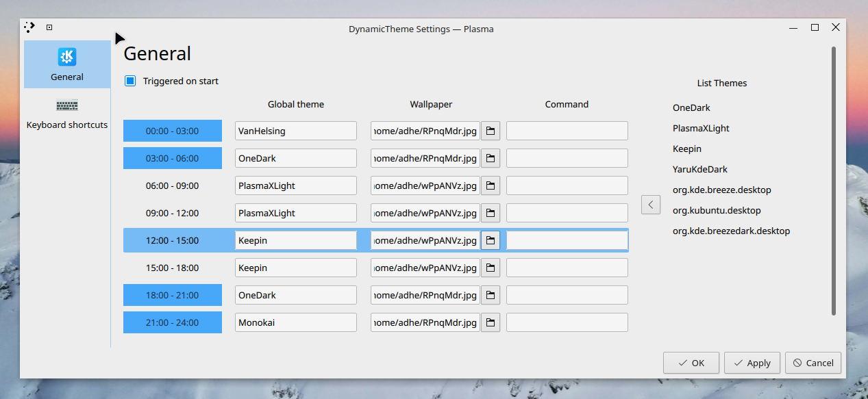
Task: Select org.kubuntu.desktop theme
Action: click(x=717, y=210)
